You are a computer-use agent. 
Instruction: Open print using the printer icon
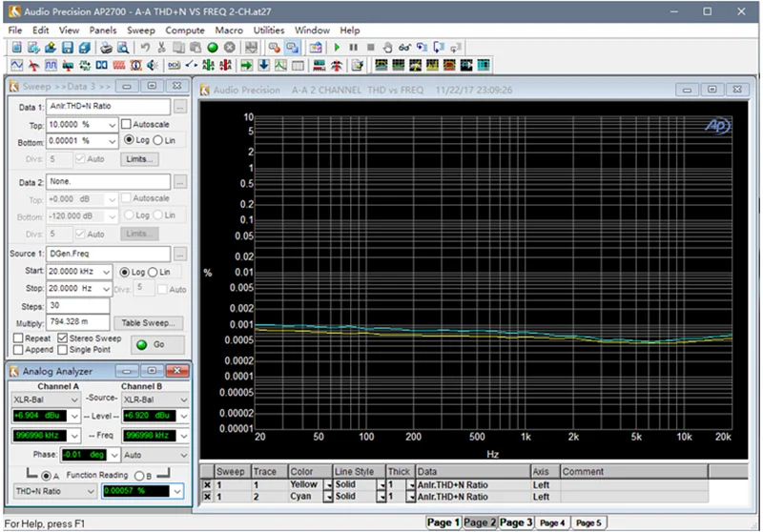(x=107, y=47)
